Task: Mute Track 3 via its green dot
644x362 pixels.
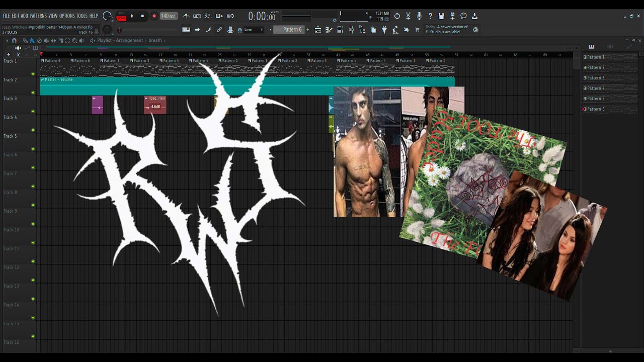Action: click(33, 111)
